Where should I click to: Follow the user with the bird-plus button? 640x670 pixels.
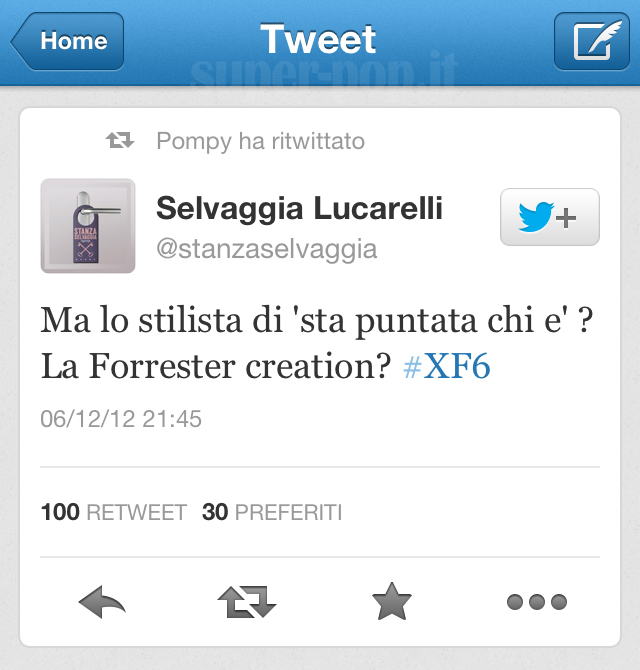tap(550, 217)
